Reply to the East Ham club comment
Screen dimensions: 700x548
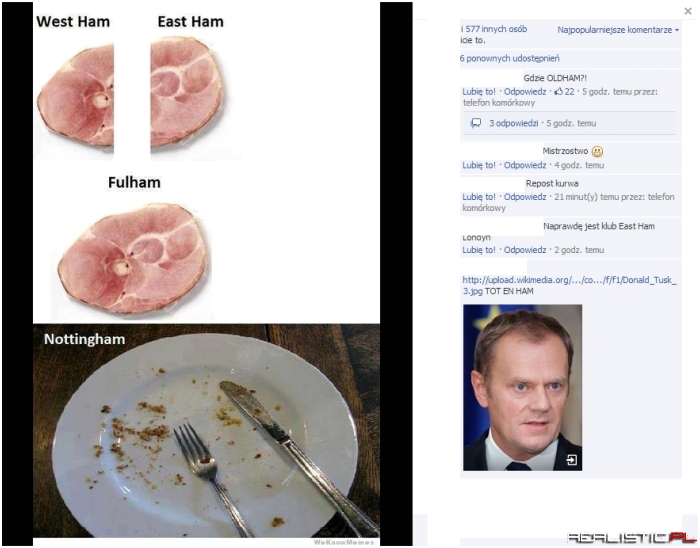pyautogui.click(x=525, y=250)
